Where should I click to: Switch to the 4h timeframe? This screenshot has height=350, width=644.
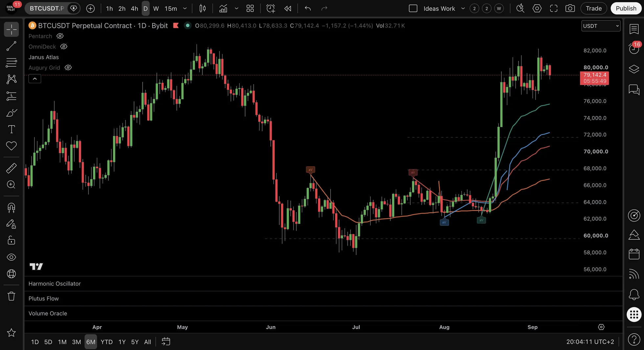[134, 9]
